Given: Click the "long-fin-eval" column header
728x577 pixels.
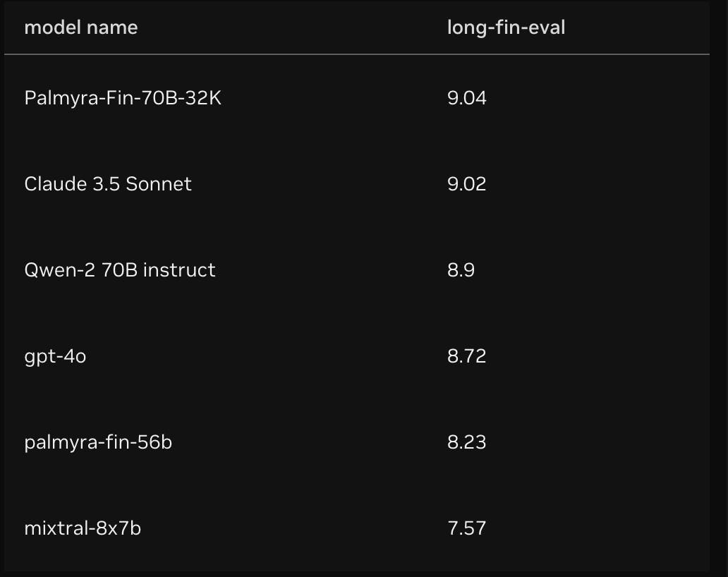Looking at the screenshot, I should click(506, 28).
